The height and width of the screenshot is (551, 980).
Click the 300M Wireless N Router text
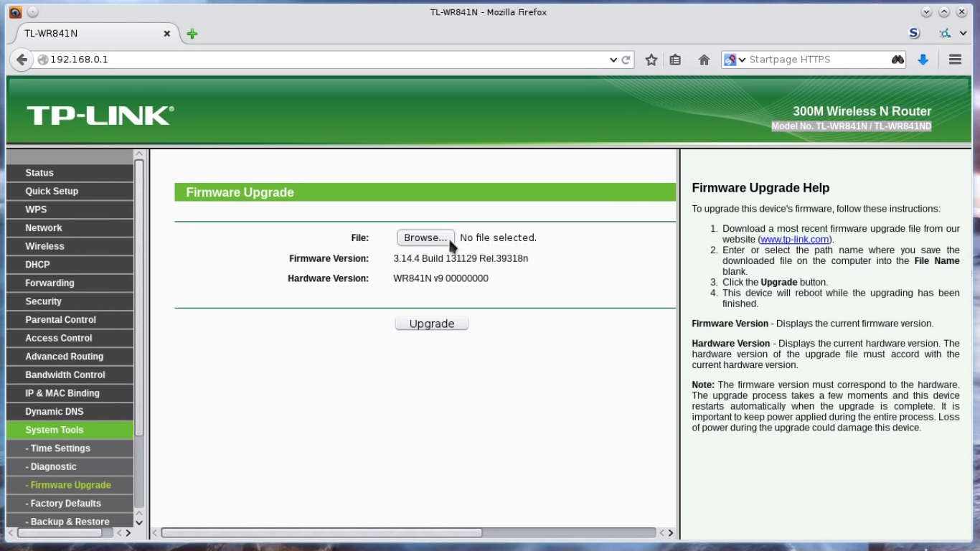tap(862, 111)
